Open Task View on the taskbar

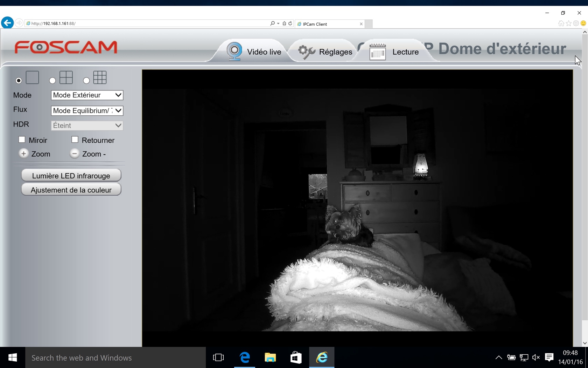pyautogui.click(x=218, y=357)
